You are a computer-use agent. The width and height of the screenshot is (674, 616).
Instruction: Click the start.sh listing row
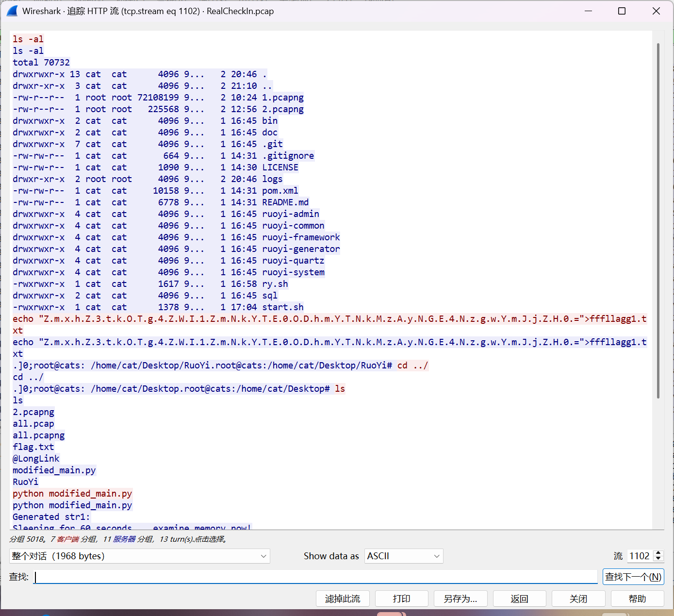tap(158, 307)
